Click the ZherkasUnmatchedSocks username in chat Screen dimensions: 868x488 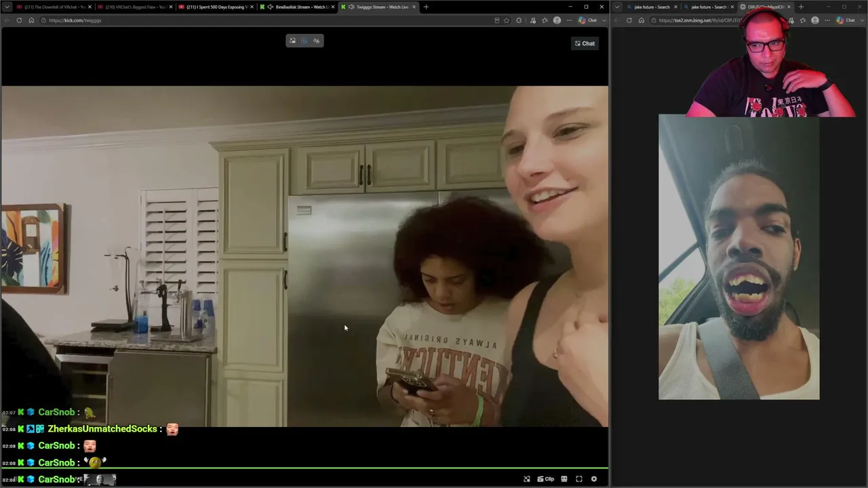click(102, 429)
